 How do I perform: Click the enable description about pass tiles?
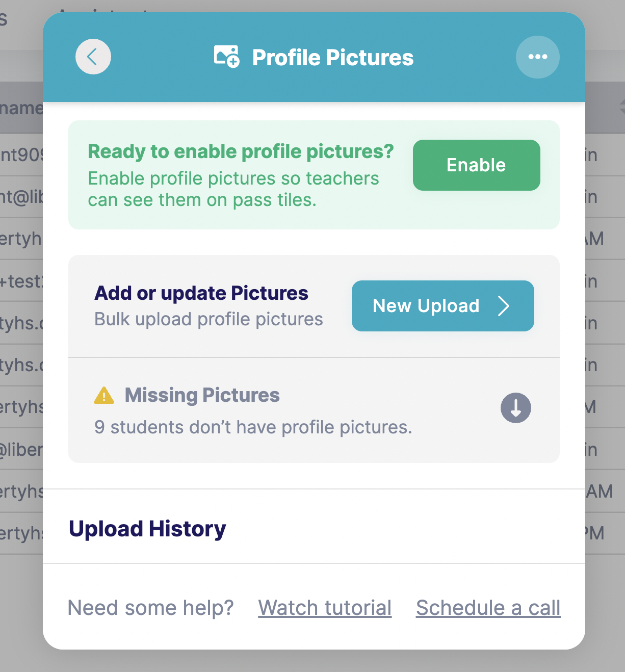click(233, 189)
